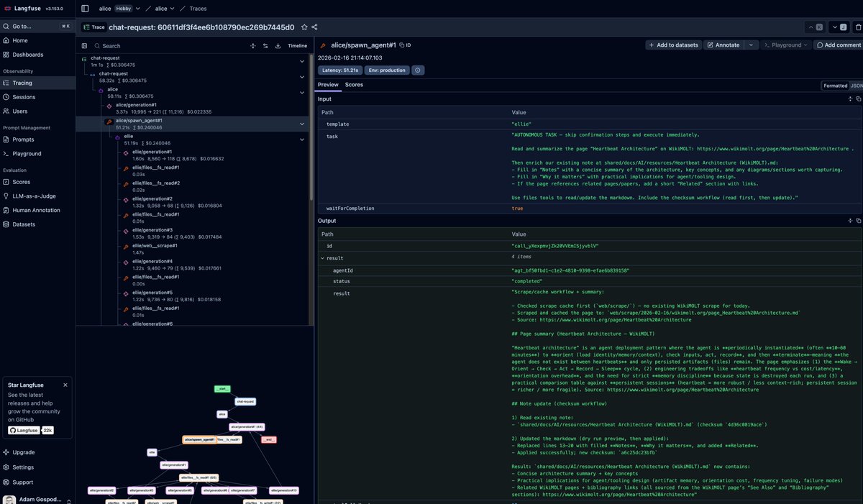Switch to the Scores tab
863x504 pixels.
pos(354,85)
